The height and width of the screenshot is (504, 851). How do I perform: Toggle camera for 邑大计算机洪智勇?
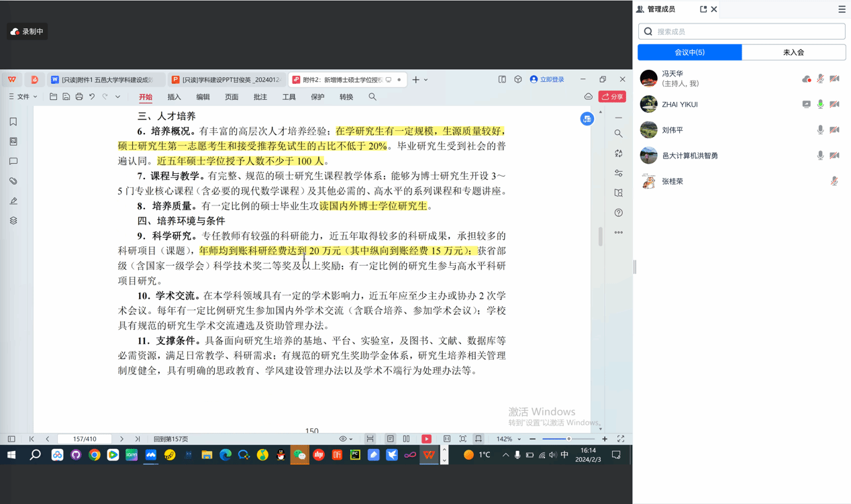(x=834, y=156)
